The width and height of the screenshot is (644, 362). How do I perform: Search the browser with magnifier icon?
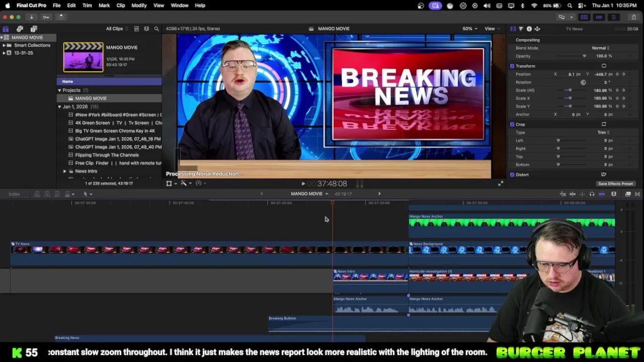tap(156, 29)
